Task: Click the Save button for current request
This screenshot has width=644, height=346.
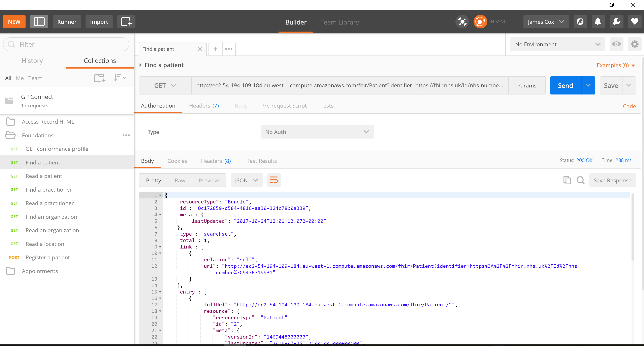Action: pos(611,85)
